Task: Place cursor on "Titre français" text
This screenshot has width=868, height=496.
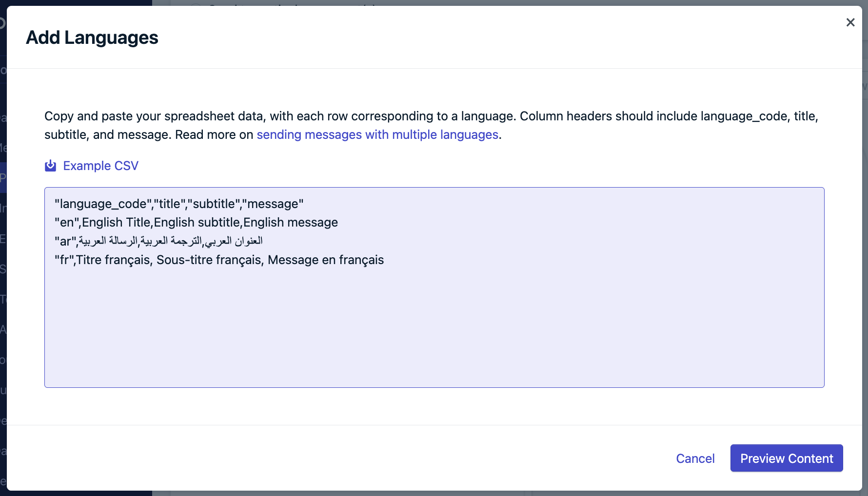Action: pyautogui.click(x=113, y=260)
